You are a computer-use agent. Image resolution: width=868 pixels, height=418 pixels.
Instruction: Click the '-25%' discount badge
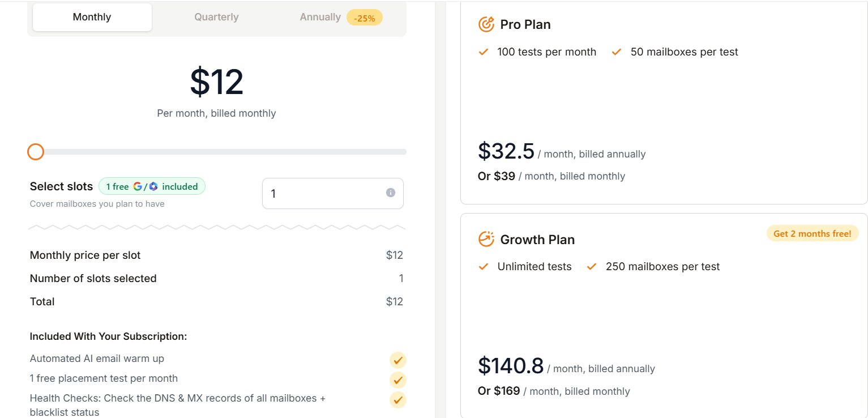click(364, 18)
